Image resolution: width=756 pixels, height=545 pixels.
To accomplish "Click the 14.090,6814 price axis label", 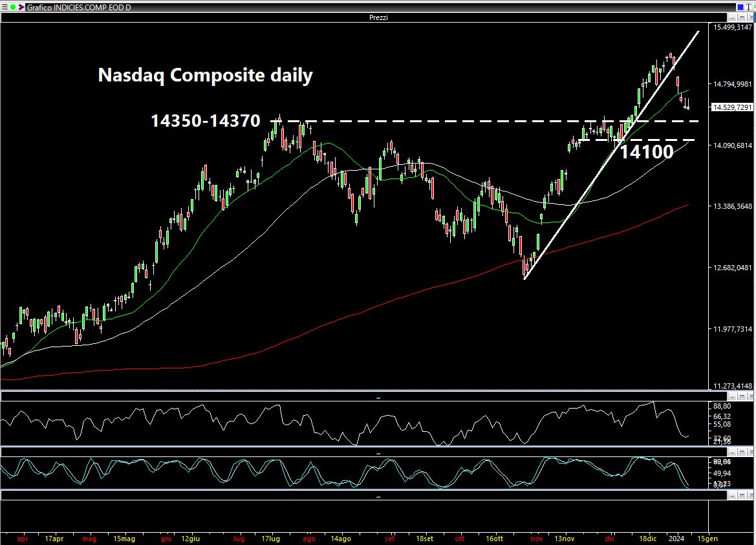I will [732, 145].
